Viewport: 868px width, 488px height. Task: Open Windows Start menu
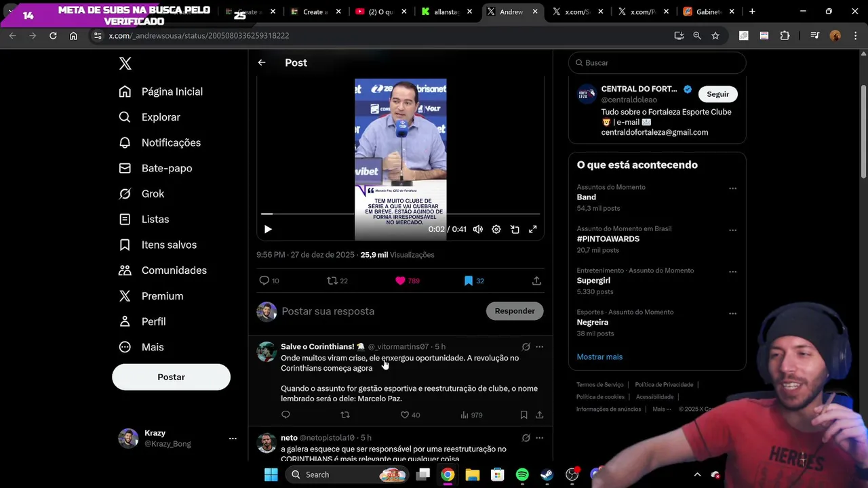[271, 474]
